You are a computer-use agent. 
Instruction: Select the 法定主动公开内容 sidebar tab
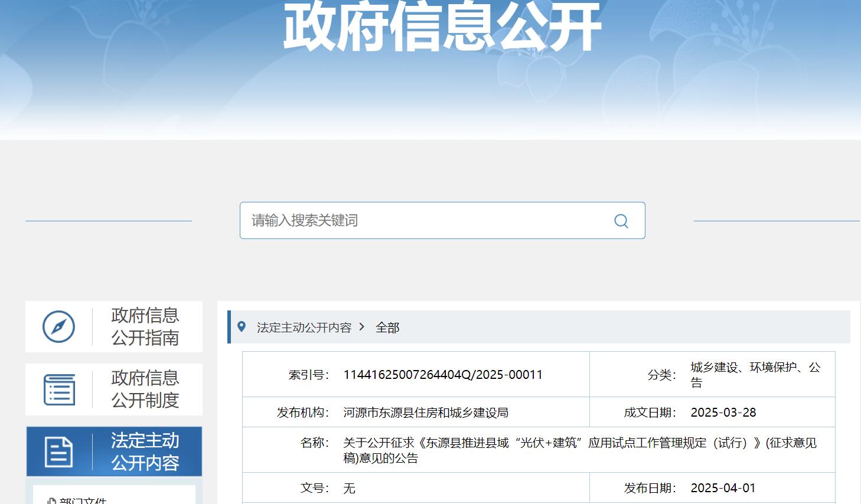[145, 452]
